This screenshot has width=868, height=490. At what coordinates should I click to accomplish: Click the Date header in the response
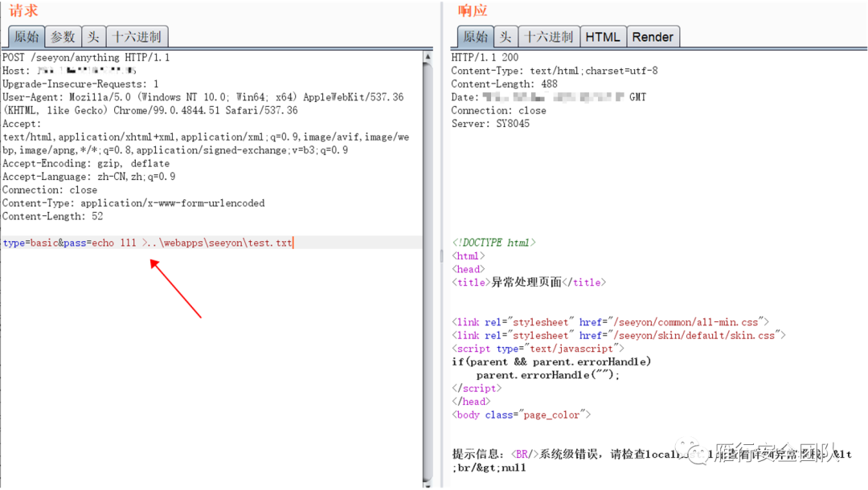(x=549, y=97)
